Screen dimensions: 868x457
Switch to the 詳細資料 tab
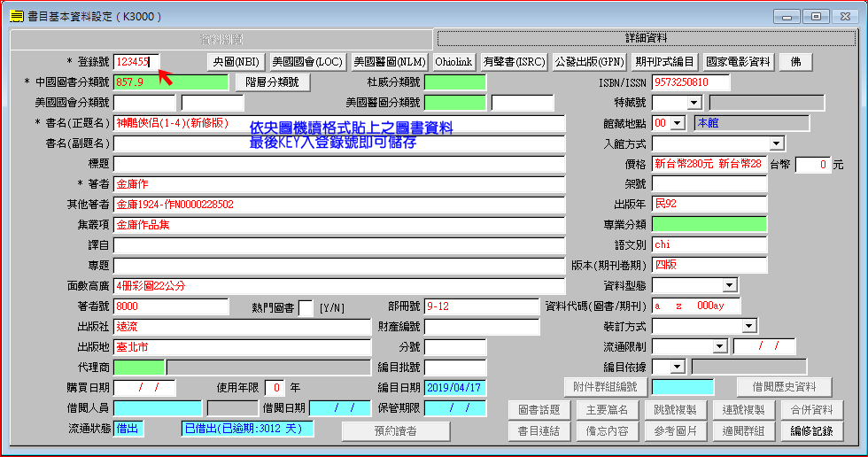tap(646, 38)
